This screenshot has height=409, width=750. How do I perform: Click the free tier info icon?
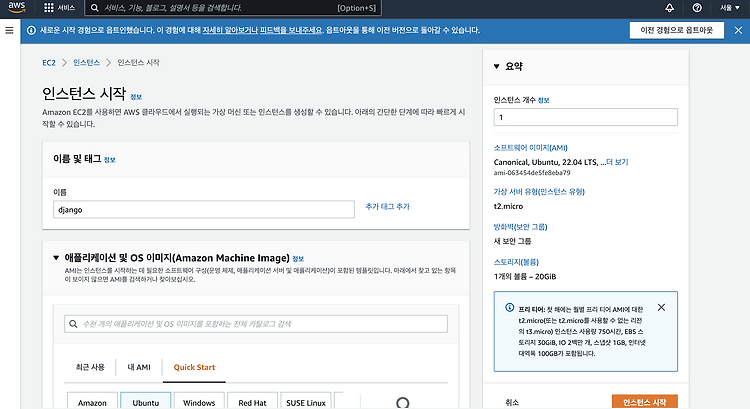pyautogui.click(x=509, y=308)
